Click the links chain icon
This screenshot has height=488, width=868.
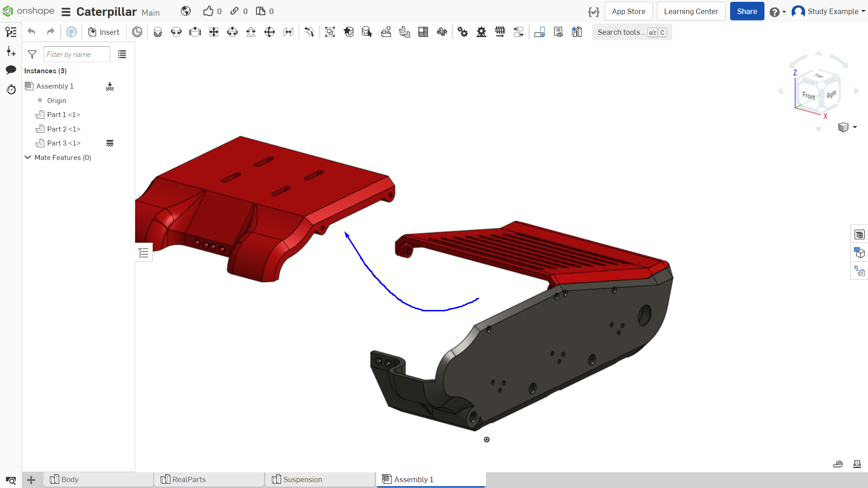(x=234, y=11)
